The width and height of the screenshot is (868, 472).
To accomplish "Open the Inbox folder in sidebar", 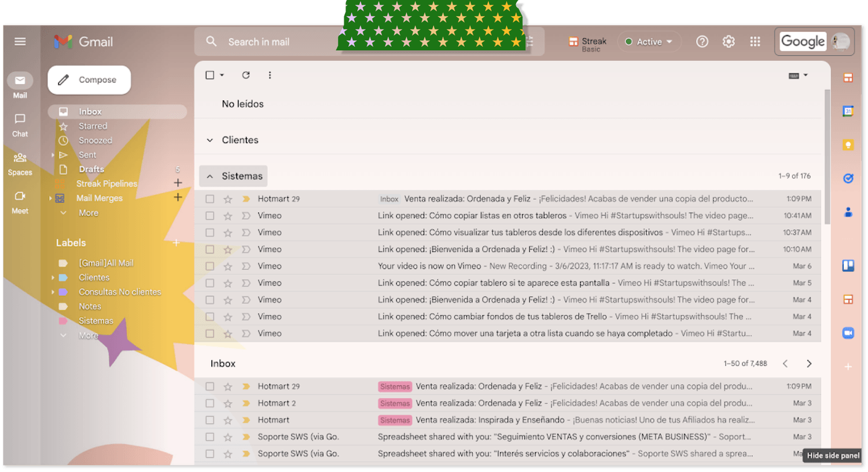I will (117, 112).
